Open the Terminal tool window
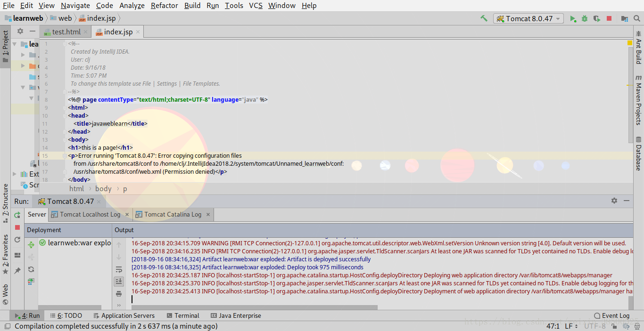The width and height of the screenshot is (644, 331). pos(182,315)
